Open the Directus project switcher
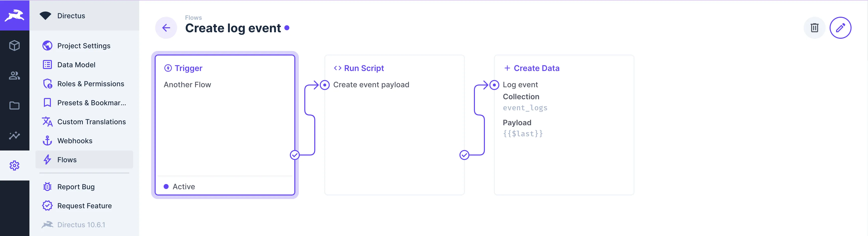This screenshot has height=236, width=868. tap(71, 15)
